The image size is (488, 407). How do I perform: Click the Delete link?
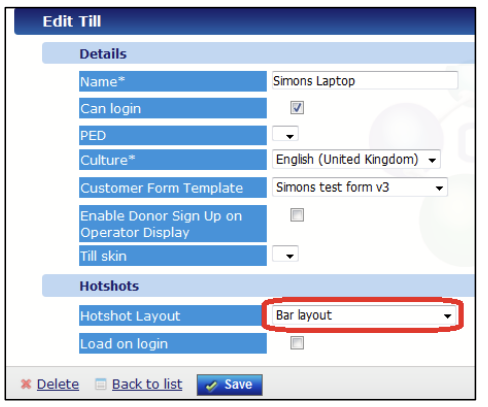pyautogui.click(x=58, y=384)
